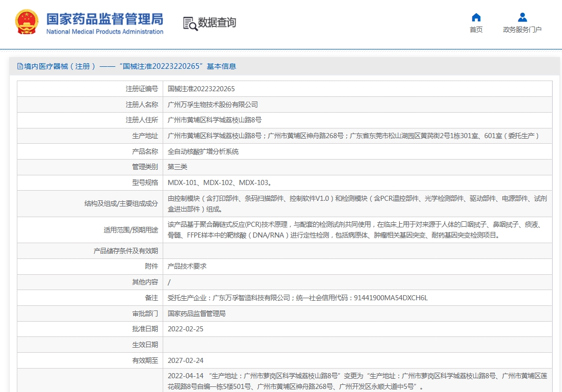Select model text MDX-101、MDX-102、MDX-103

[x=219, y=182]
